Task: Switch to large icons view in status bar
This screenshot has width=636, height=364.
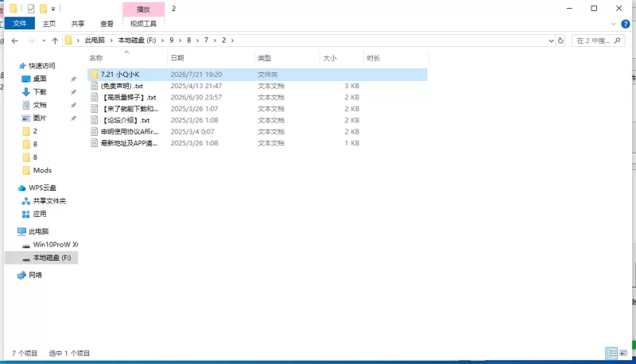Action: coord(623,353)
